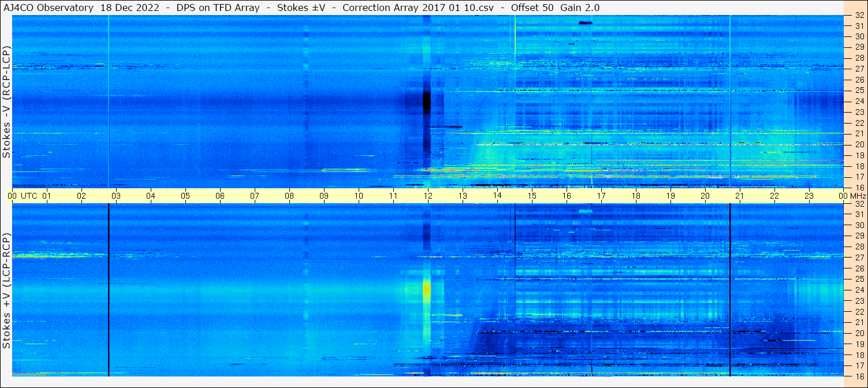
Task: Click the 17 hour mark on the time axis
Action: [x=601, y=196]
